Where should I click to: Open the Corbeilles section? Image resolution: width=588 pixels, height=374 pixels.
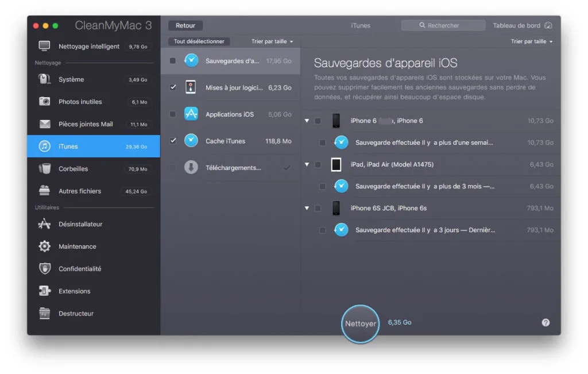pos(94,168)
